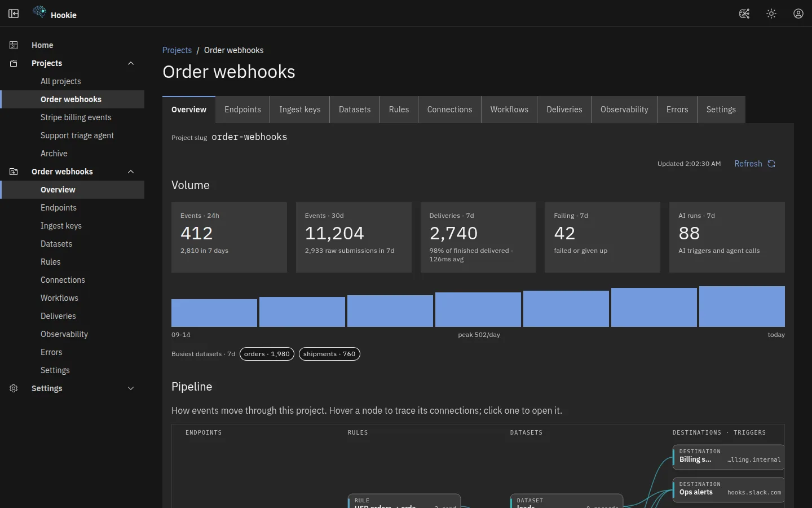Screen dimensions: 812x508
Task: Collapse the sidebar with the panel icon
Action: (14, 14)
